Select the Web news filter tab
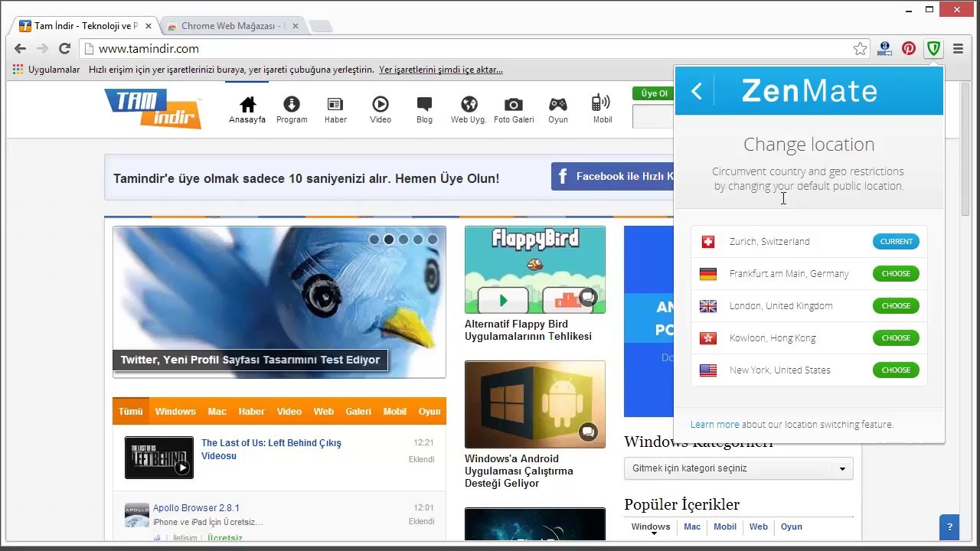 coord(324,412)
